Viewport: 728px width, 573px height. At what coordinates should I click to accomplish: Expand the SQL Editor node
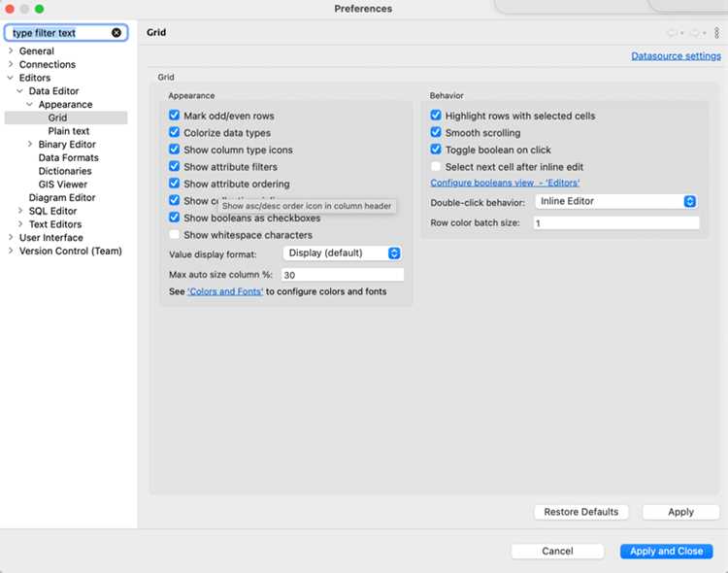pyautogui.click(x=20, y=211)
